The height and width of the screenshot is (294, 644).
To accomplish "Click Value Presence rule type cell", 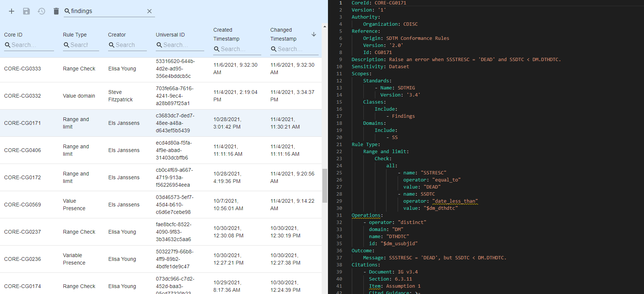I will 74,205.
